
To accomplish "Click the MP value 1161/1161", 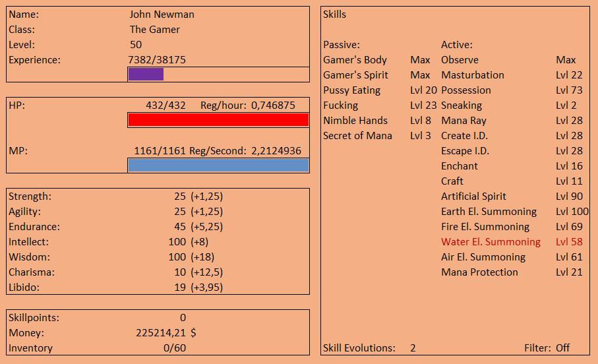I will coord(160,151).
